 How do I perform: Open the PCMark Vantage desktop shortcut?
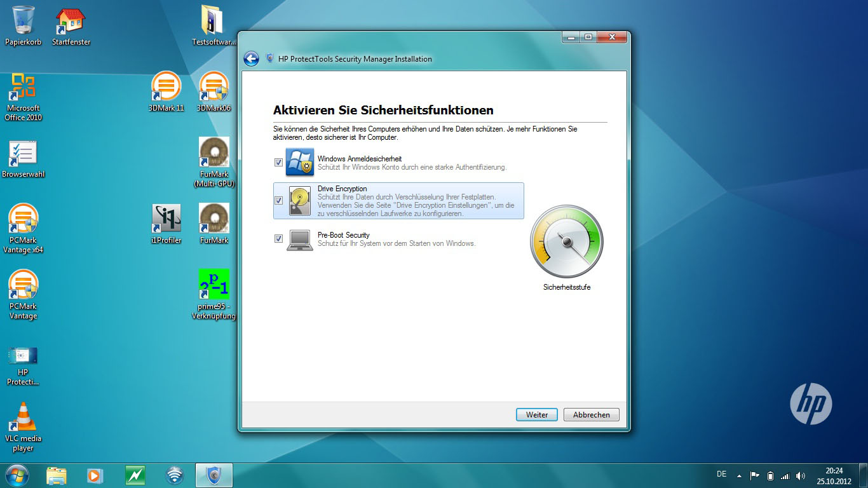[x=24, y=295]
